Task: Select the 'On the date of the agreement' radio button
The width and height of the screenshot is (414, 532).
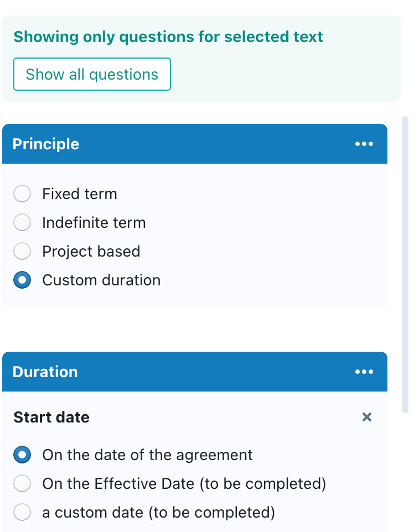Action: pos(22,455)
